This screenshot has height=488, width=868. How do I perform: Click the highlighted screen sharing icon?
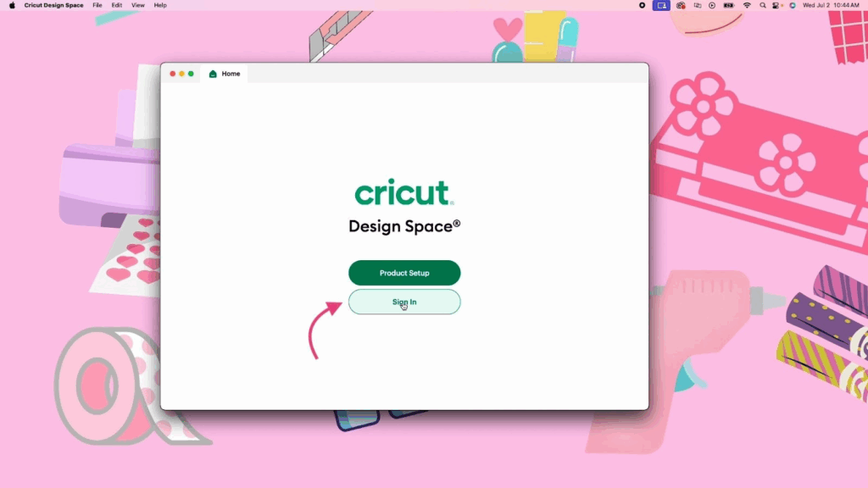coord(661,6)
